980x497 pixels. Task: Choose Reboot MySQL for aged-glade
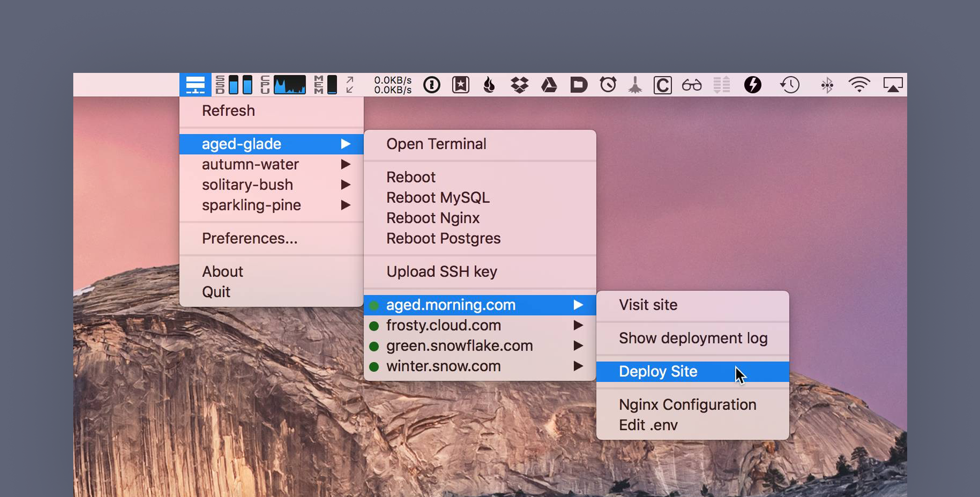click(x=437, y=197)
